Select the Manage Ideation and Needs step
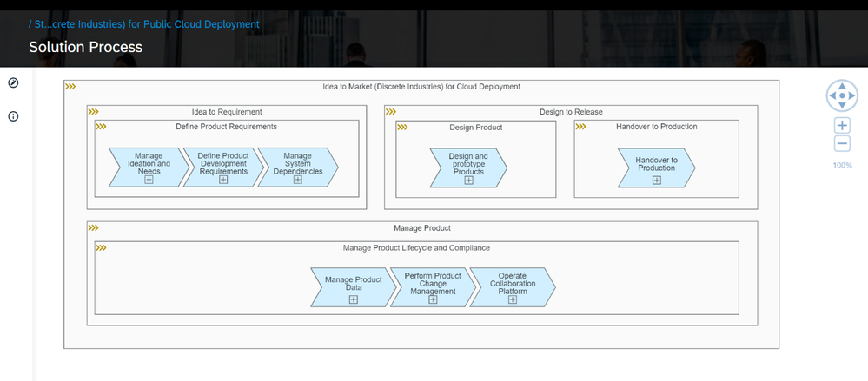This screenshot has width=868, height=381. [149, 167]
